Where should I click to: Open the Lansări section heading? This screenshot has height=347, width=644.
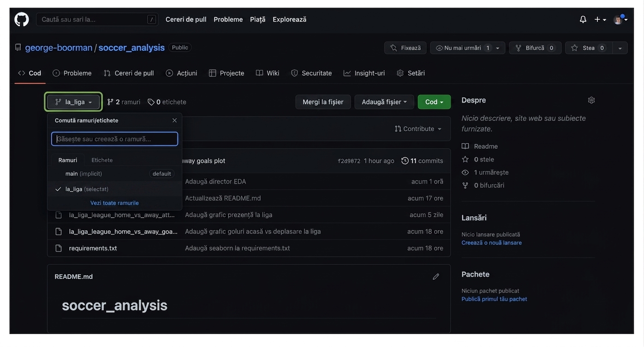(x=474, y=218)
